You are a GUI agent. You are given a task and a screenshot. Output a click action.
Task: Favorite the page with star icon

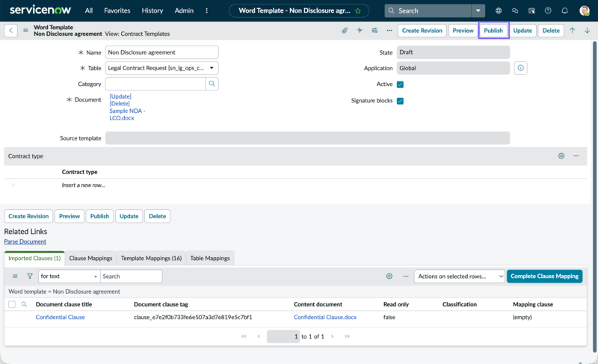(358, 10)
